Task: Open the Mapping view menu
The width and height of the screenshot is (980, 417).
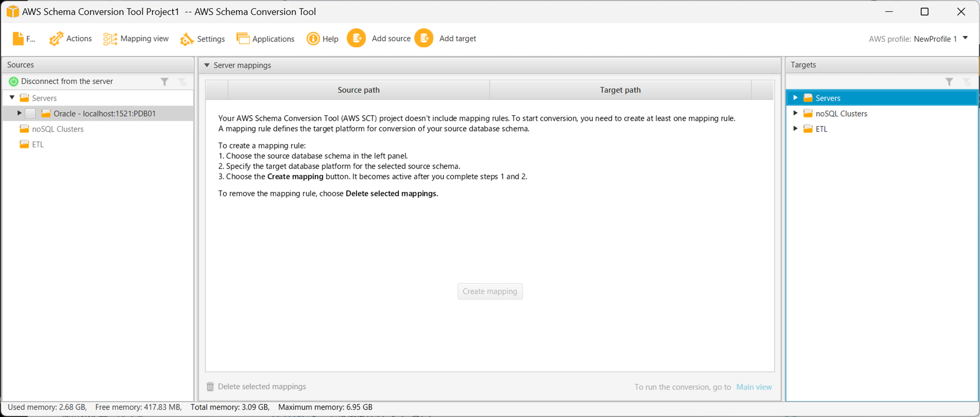Action: (144, 39)
